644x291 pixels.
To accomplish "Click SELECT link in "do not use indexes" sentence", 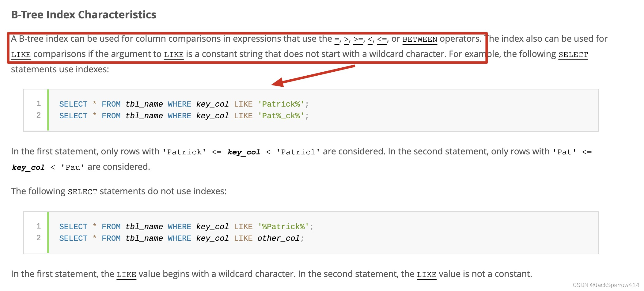I will (82, 192).
